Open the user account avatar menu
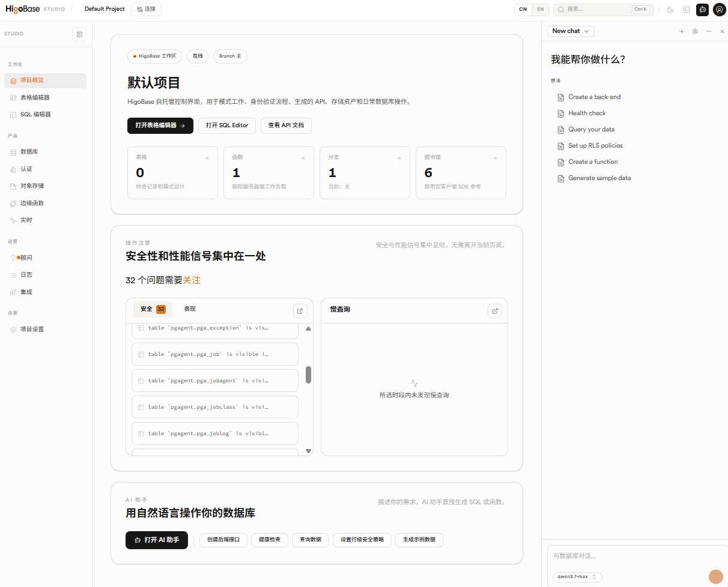The height and width of the screenshot is (587, 728). [719, 10]
